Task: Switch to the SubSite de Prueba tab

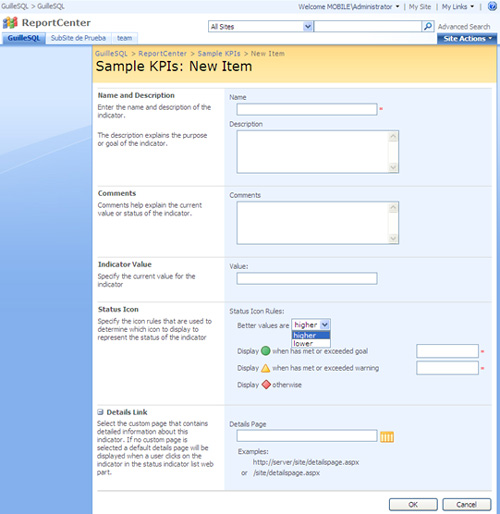Action: pyautogui.click(x=78, y=38)
